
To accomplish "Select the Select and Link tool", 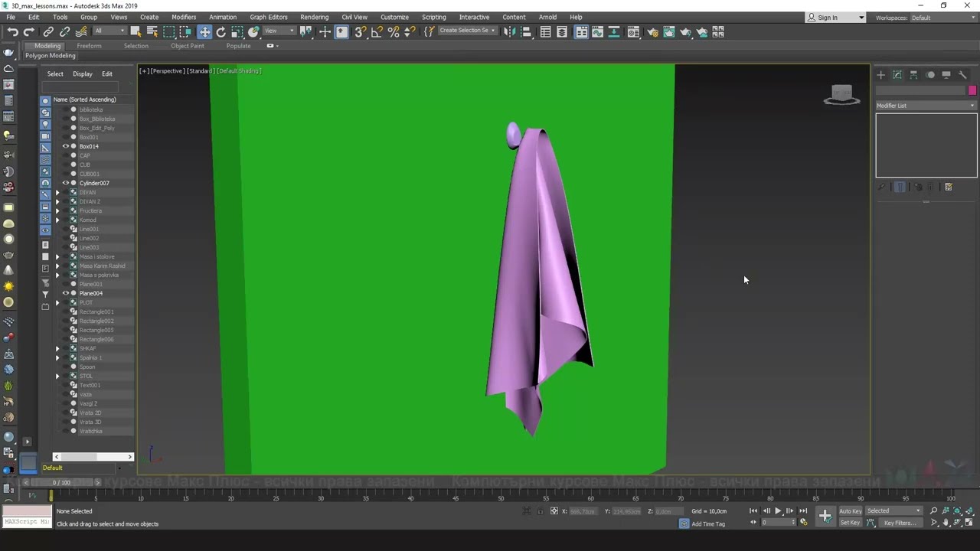I will pos(48,31).
